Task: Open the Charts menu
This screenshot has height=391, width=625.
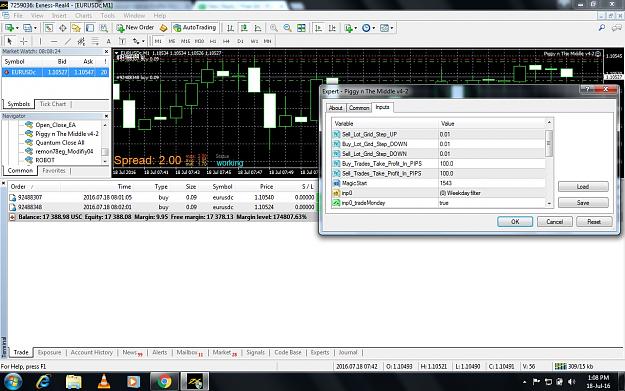Action: 84,16
